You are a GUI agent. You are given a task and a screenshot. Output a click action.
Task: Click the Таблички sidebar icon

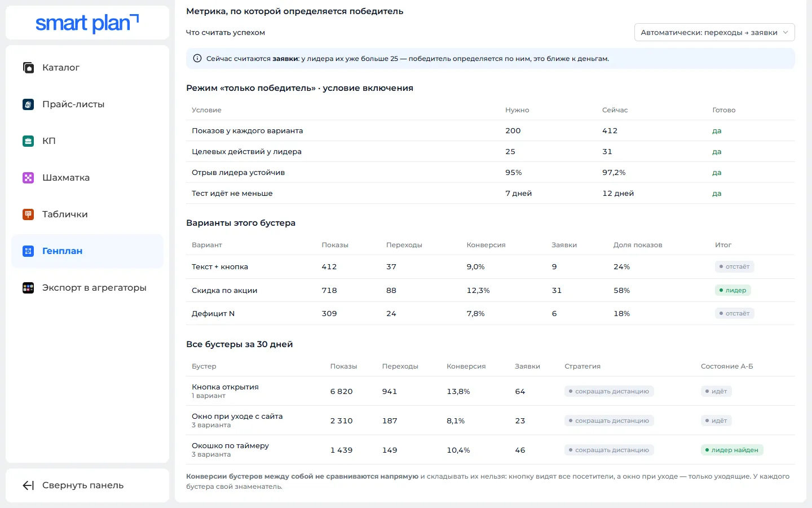(28, 214)
